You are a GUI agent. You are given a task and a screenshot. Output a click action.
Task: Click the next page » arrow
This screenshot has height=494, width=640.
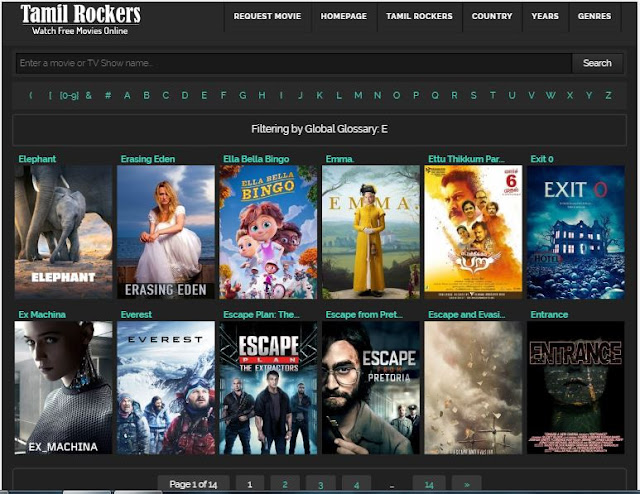pyautogui.click(x=467, y=485)
